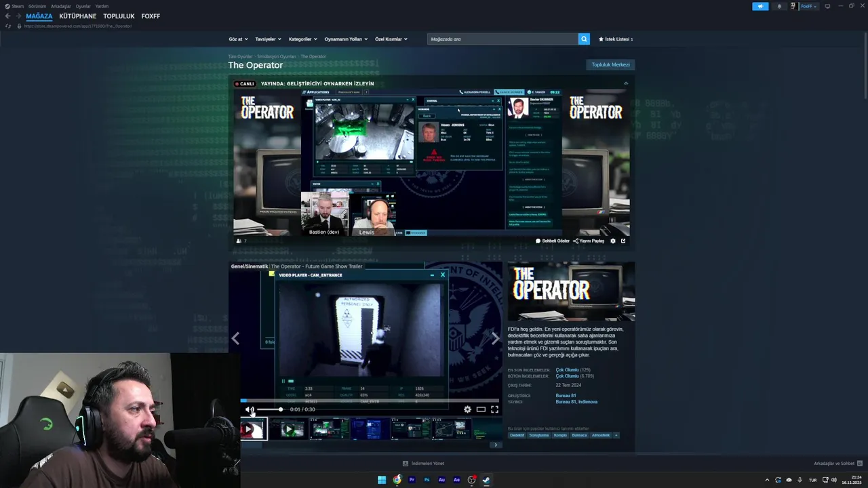Collapse the live broadcast panel

point(626,83)
